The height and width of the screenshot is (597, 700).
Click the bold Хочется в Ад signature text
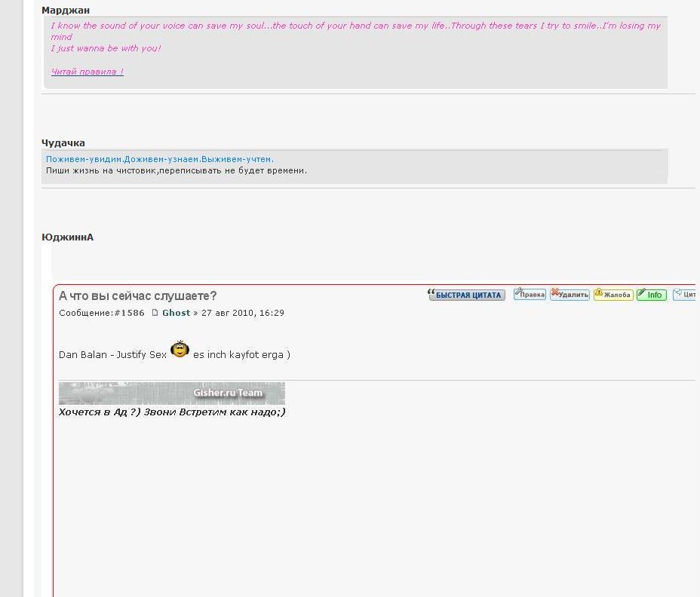(172, 412)
